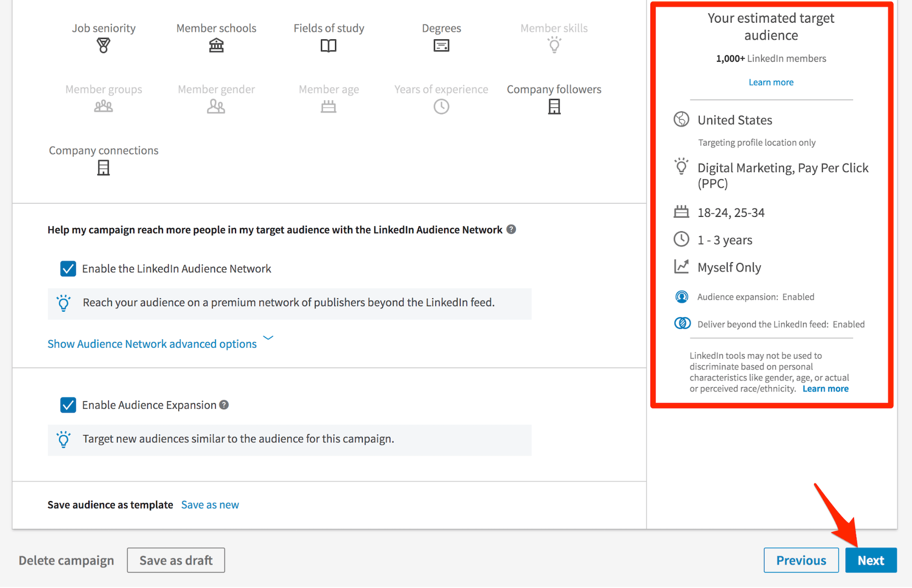Open Learn more under estimated audience
This screenshot has height=588, width=912.
click(x=770, y=82)
